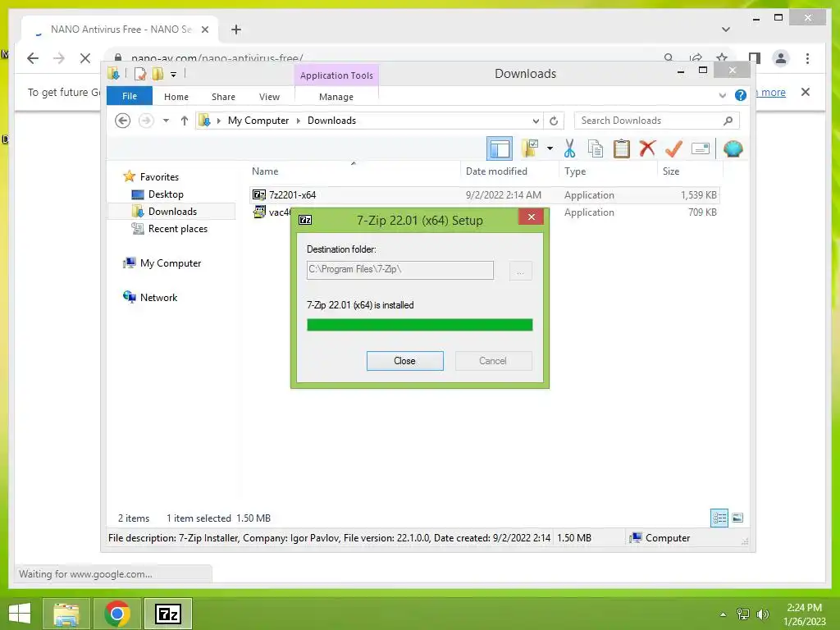Click the Copy icon in toolbar
The image size is (840, 630).
pyautogui.click(x=596, y=148)
